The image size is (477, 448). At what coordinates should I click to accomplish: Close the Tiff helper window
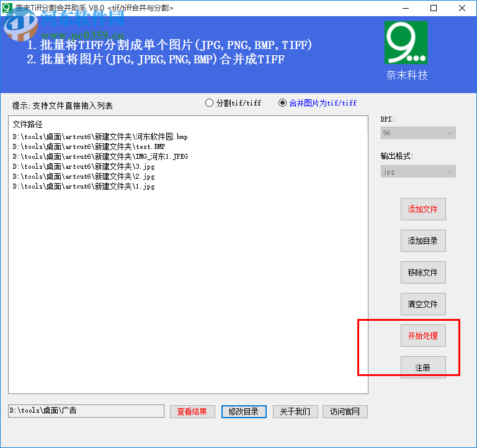click(461, 8)
